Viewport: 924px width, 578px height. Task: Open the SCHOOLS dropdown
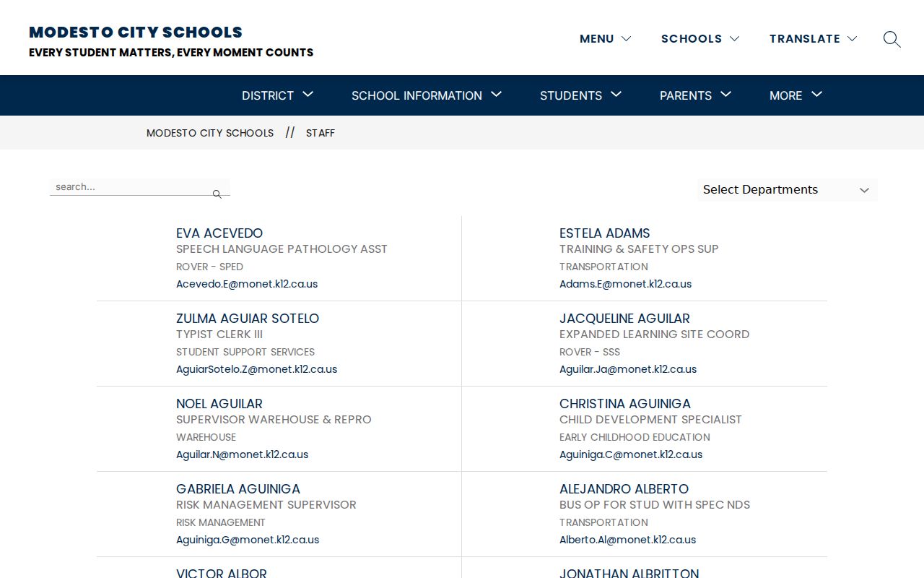[x=700, y=39]
